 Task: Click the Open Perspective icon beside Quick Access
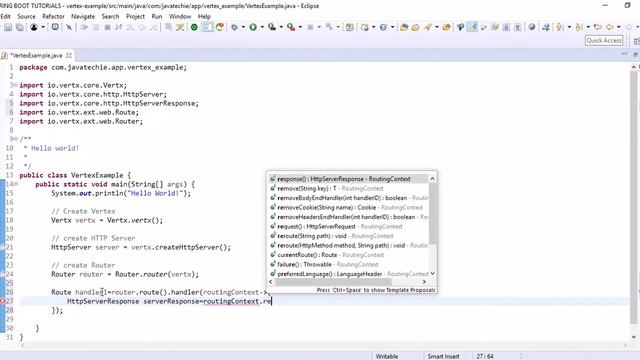coord(636,40)
